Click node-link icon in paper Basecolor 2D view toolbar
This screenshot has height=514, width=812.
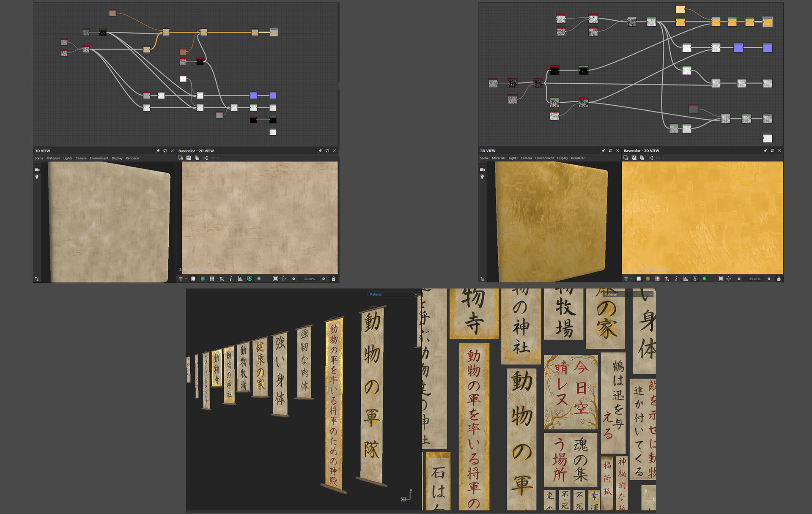(x=206, y=158)
